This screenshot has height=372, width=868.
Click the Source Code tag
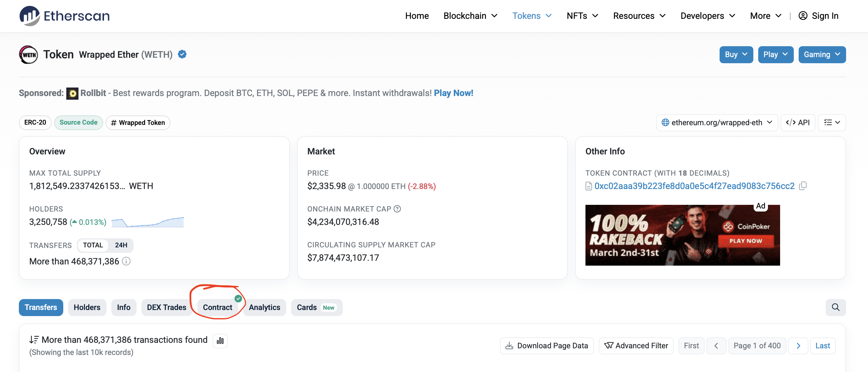tap(78, 122)
